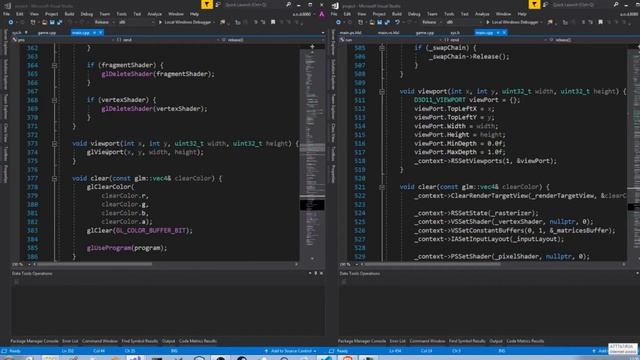640x360 pixels.
Task: Open Build menu in OpenGL window
Action: click(69, 14)
